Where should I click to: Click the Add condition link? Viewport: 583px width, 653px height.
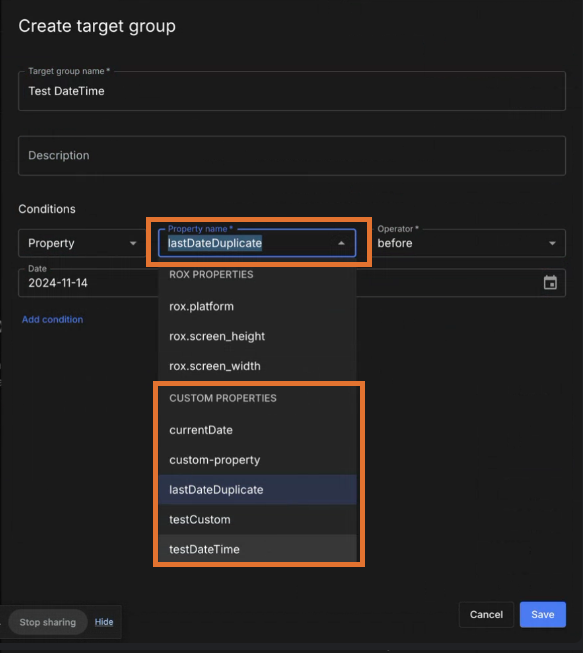pyautogui.click(x=52, y=319)
